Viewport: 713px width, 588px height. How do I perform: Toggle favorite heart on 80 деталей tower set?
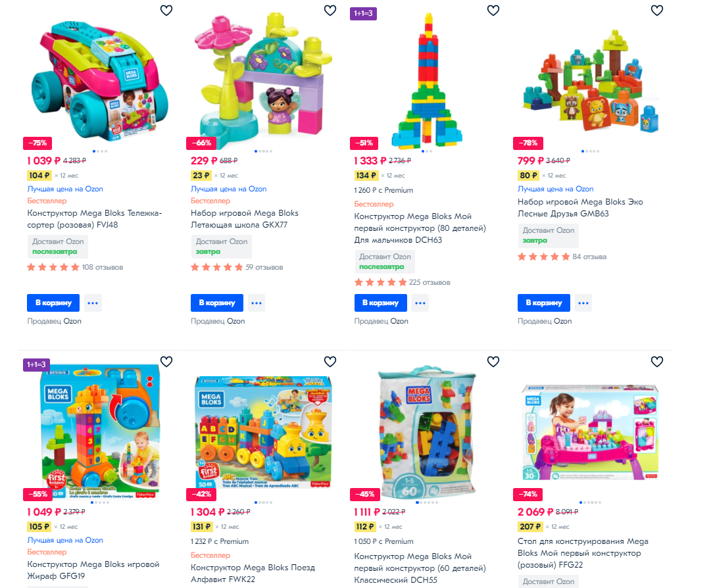pos(493,10)
